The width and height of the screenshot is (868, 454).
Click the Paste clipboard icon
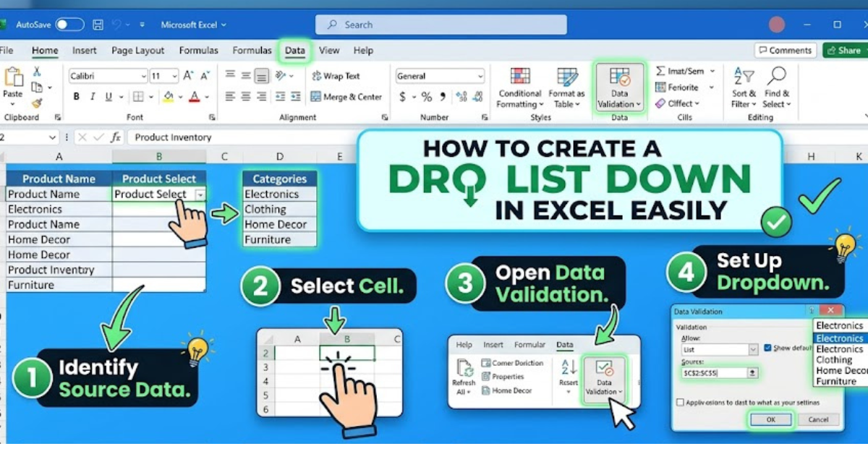click(13, 77)
